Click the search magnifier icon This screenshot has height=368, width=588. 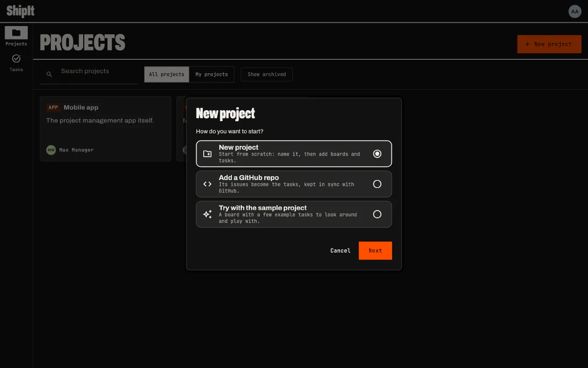click(49, 74)
